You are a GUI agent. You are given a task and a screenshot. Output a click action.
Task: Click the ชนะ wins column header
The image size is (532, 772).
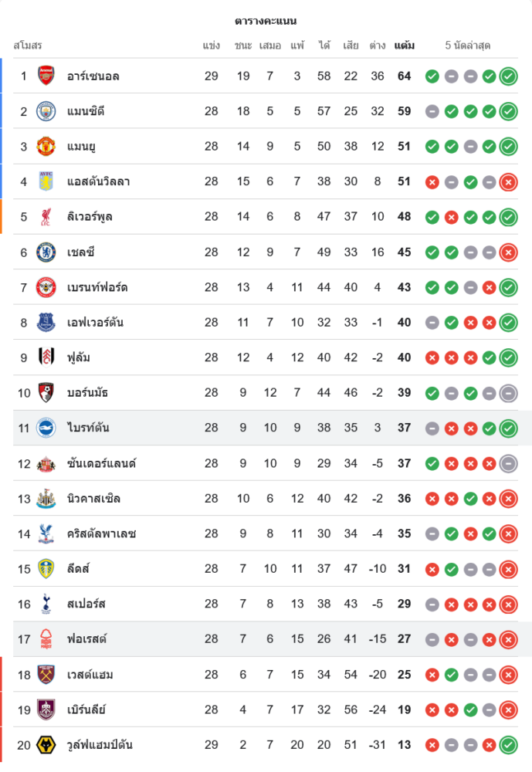pyautogui.click(x=243, y=46)
